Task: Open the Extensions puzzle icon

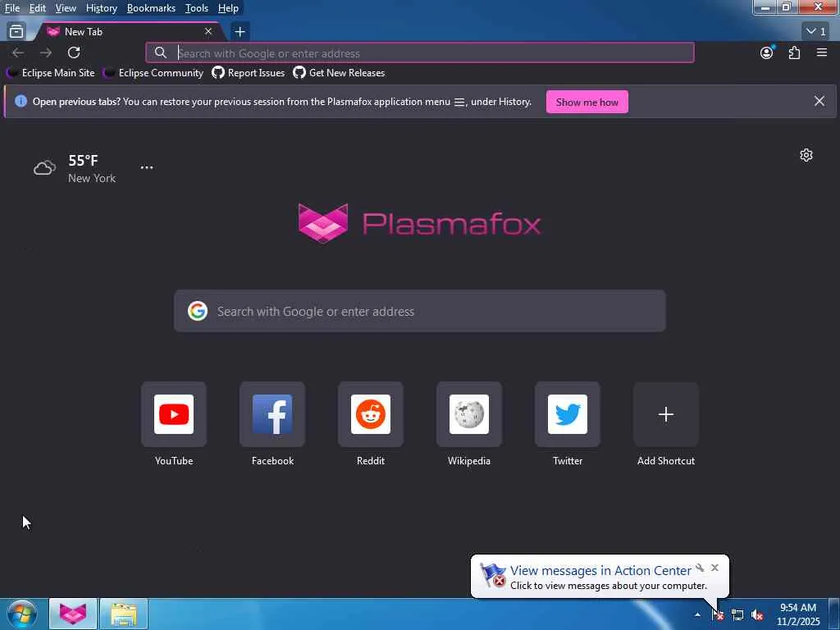Action: [x=794, y=52]
